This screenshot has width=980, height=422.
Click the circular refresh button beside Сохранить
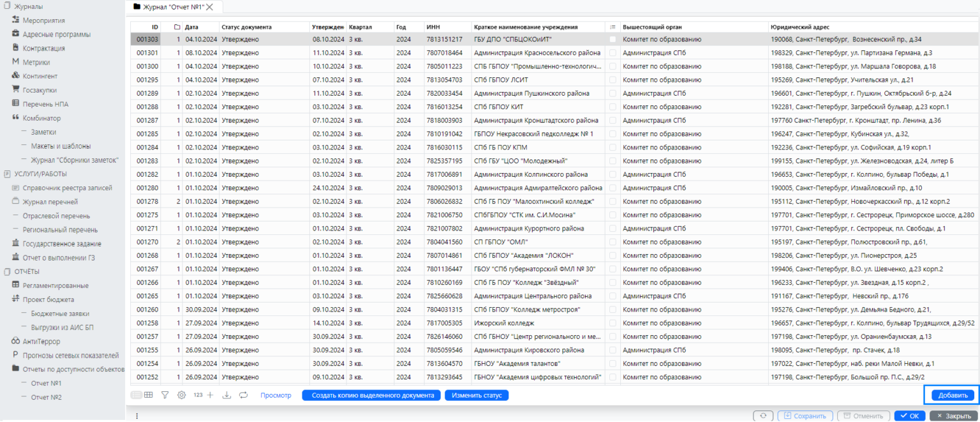(x=762, y=416)
